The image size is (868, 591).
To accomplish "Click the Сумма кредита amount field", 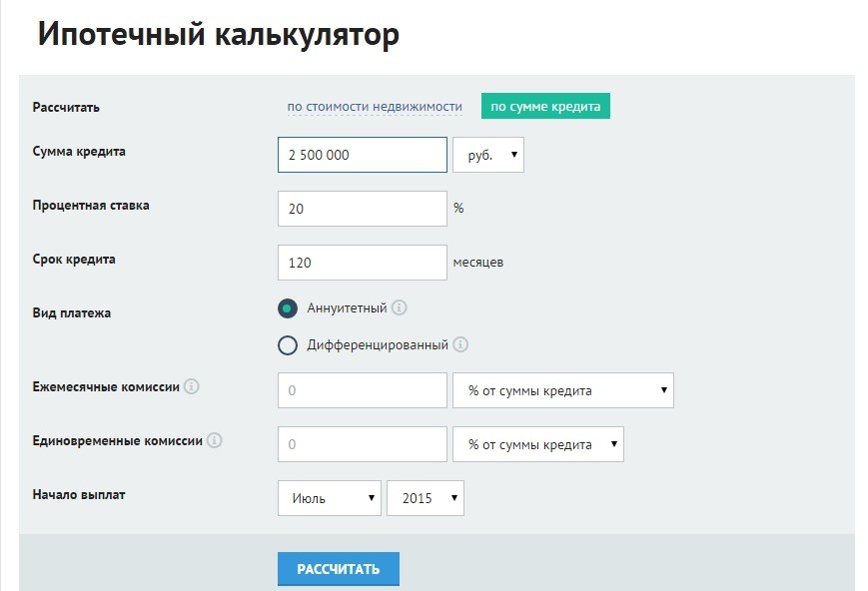I will (362, 154).
